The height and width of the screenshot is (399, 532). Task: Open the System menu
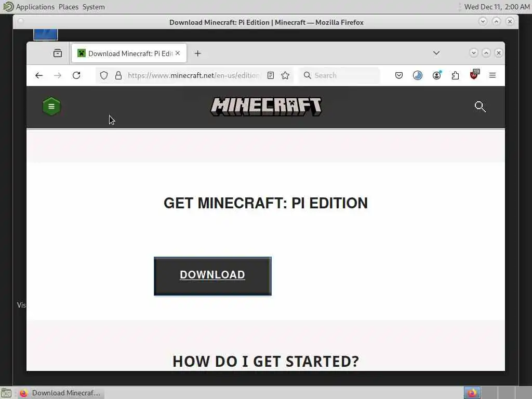point(94,7)
